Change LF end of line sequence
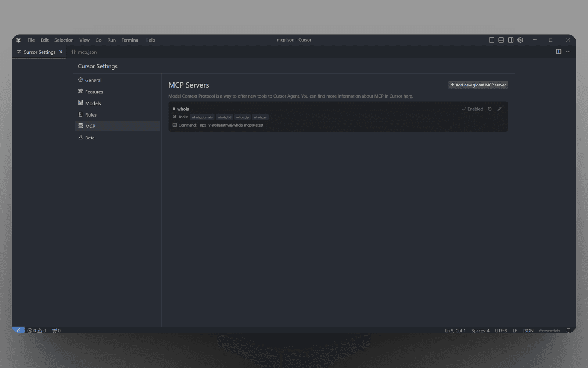This screenshot has height=368, width=588. [515, 330]
